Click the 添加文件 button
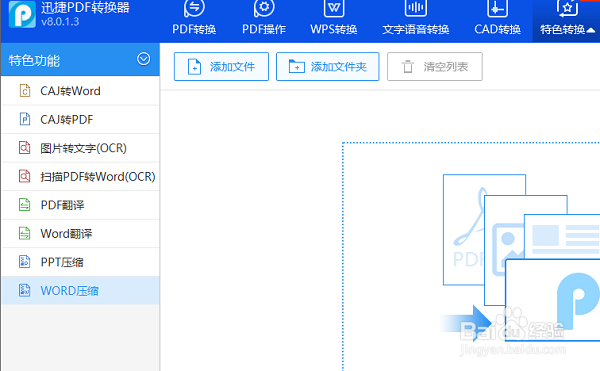The width and height of the screenshot is (600, 371). tap(221, 67)
